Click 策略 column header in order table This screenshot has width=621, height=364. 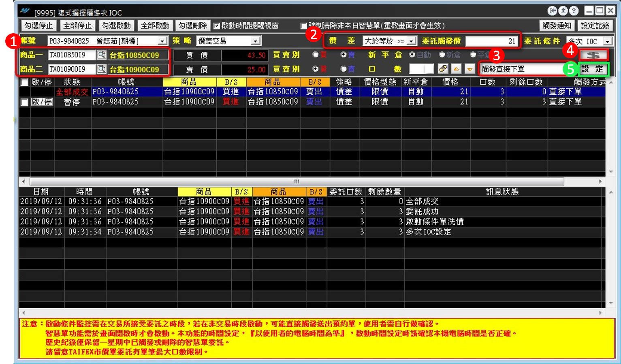click(x=344, y=82)
